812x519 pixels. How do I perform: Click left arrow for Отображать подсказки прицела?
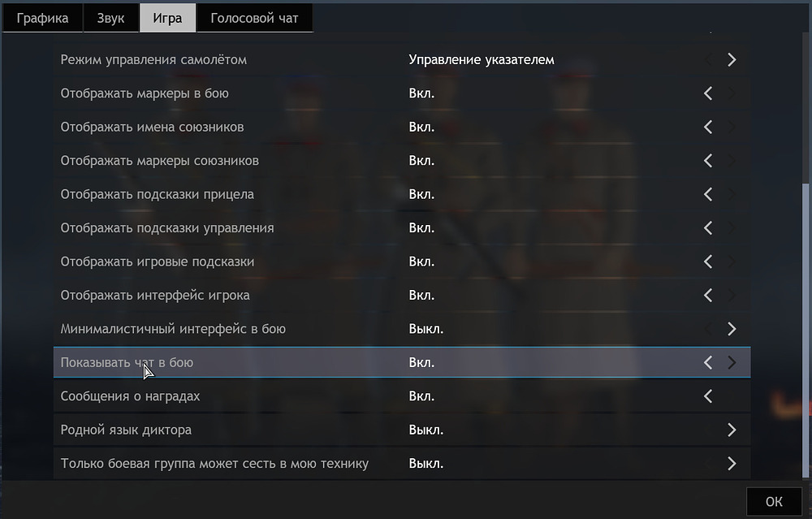708,194
